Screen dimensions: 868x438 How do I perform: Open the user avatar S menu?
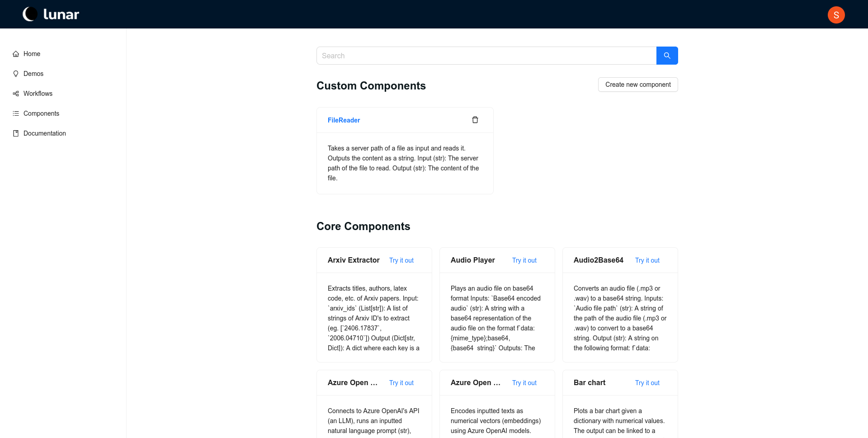[836, 15]
